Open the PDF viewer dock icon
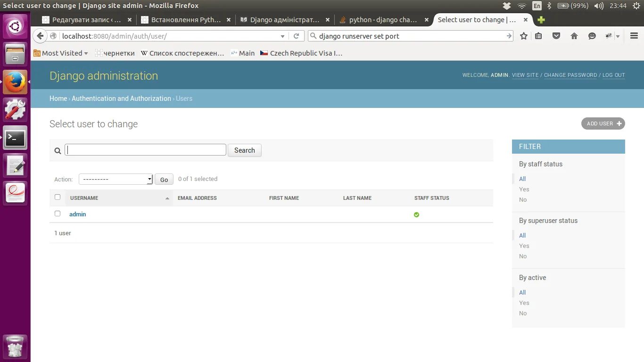This screenshot has height=362, width=644. [16, 193]
